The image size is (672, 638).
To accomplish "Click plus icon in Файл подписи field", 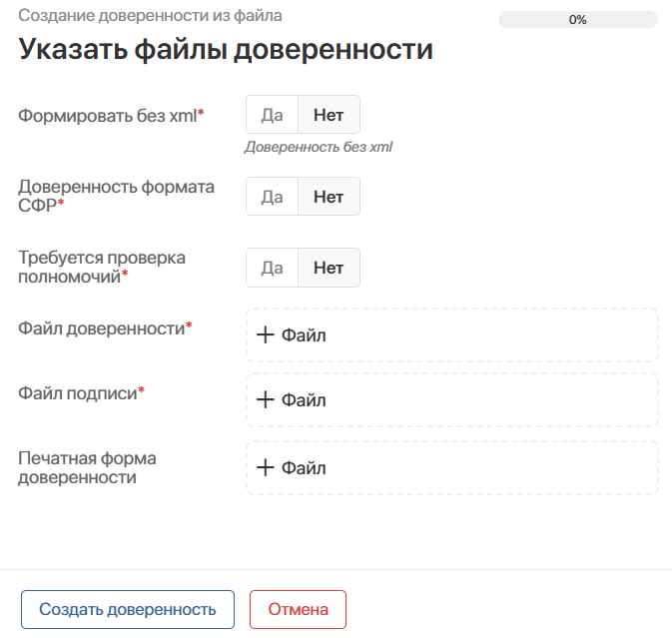I will (x=266, y=400).
